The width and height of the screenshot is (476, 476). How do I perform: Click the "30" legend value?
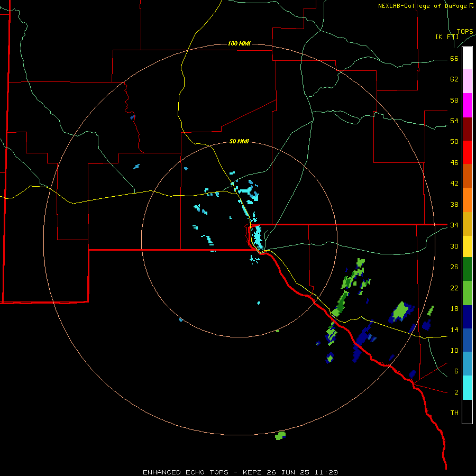tap(454, 246)
